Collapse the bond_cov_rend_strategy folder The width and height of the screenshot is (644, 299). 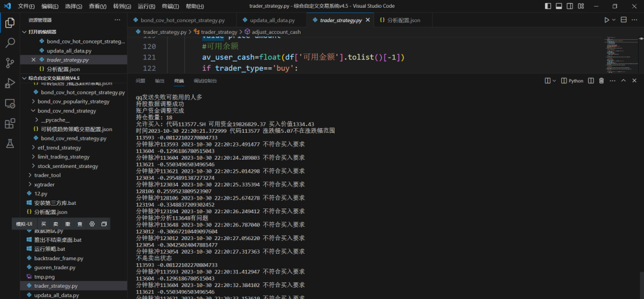73,111
